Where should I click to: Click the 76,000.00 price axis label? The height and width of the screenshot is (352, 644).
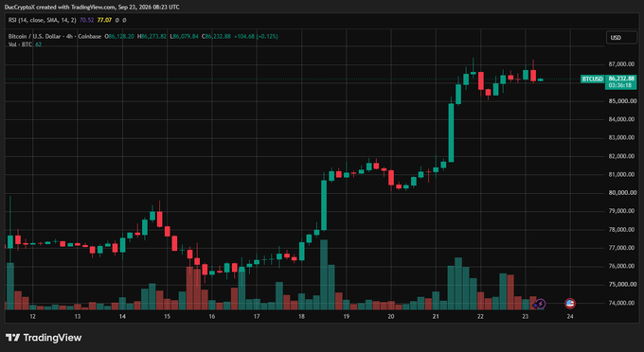[620, 266]
